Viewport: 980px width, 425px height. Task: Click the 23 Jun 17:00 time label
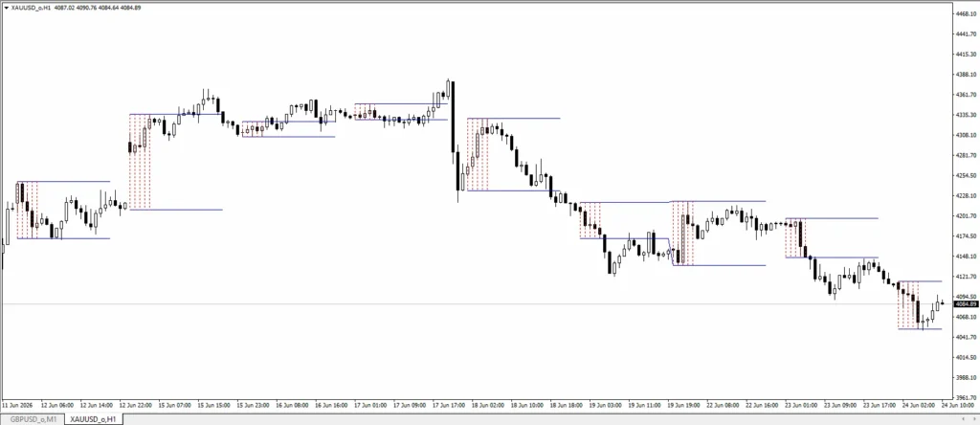(x=880, y=405)
